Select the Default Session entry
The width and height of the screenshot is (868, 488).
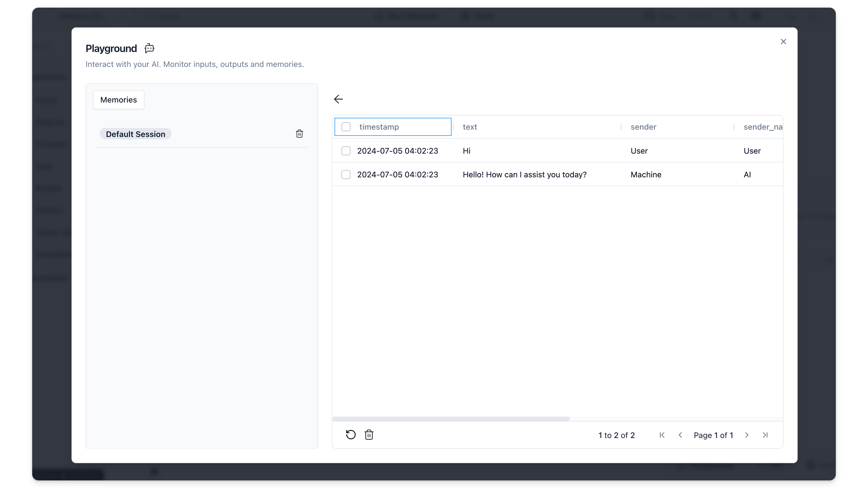[135, 134]
